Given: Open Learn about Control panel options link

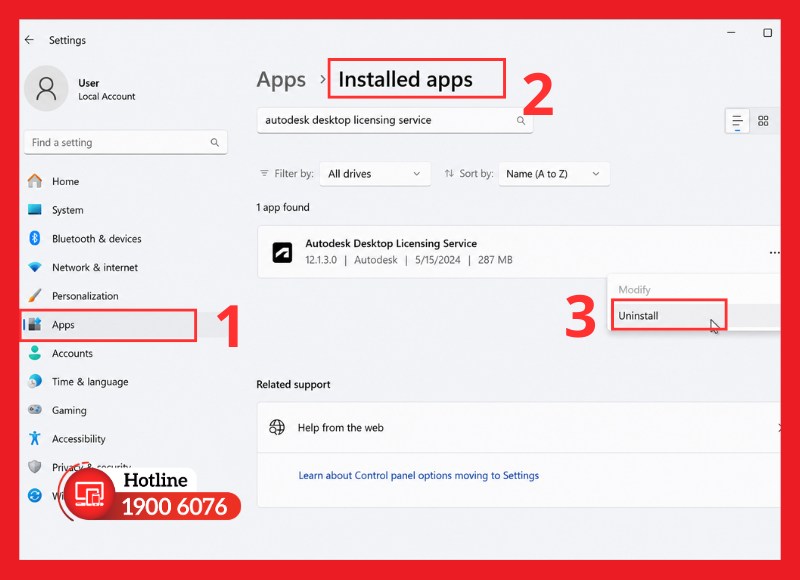Looking at the screenshot, I should pos(418,475).
